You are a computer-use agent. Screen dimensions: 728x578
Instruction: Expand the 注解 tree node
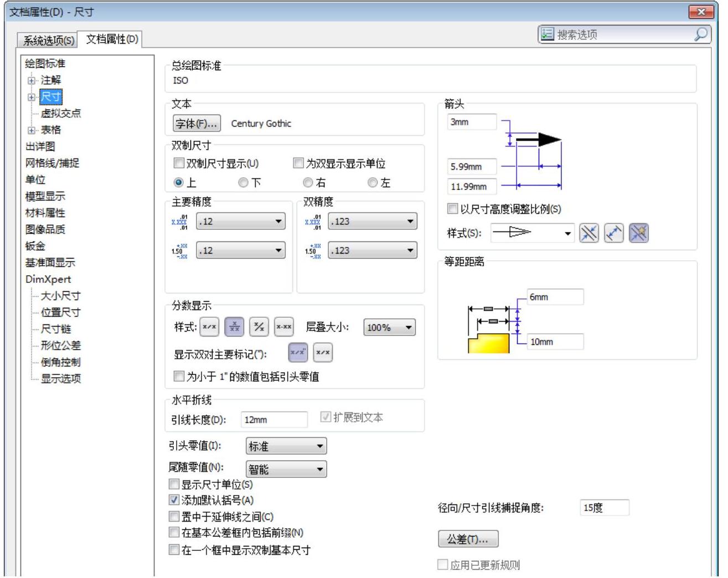coord(32,81)
